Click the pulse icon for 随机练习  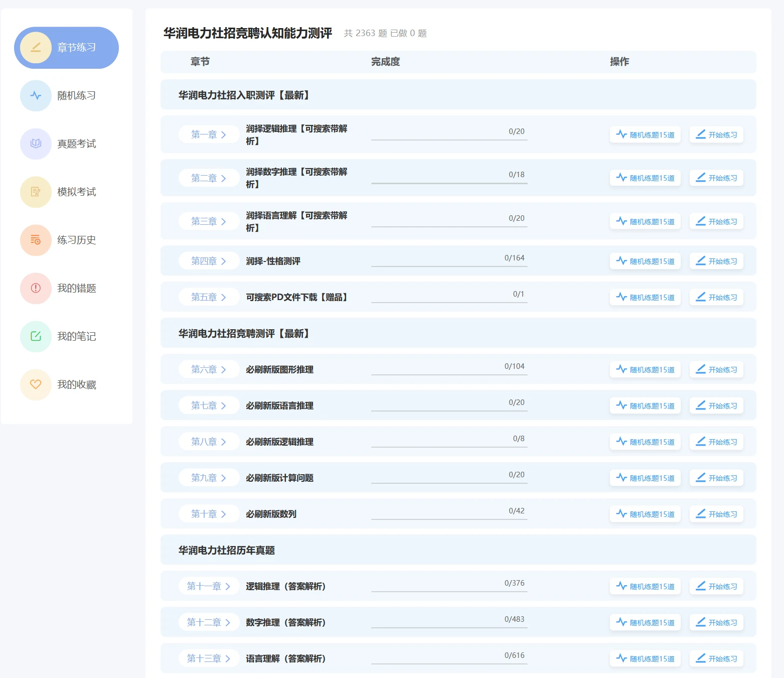coord(36,95)
